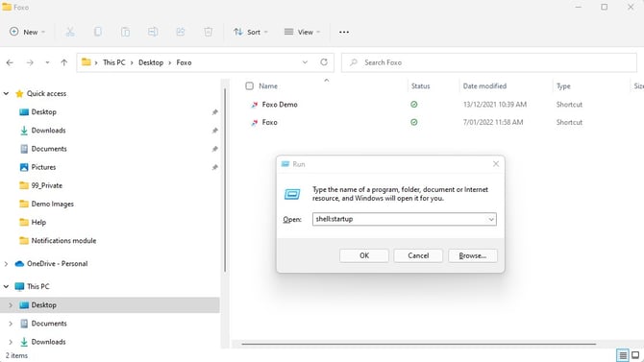Sort by Date modified column
Viewport: 644px width, 362px height.
[484, 86]
